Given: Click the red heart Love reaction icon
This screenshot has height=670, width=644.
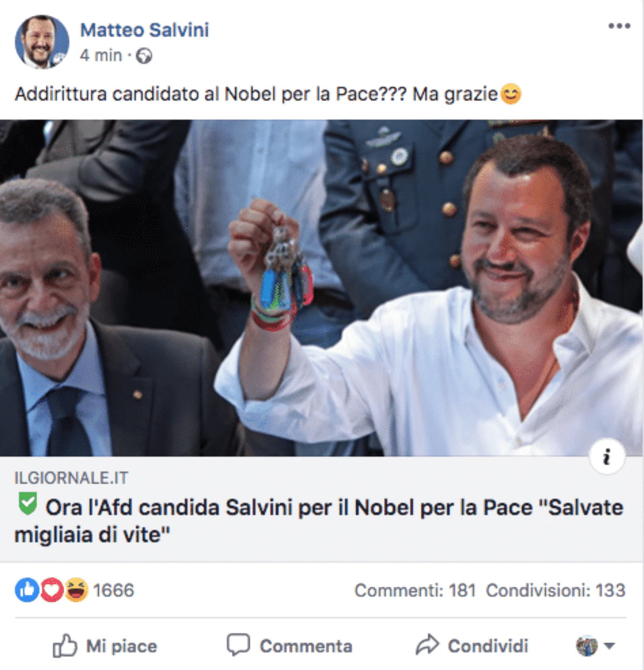Looking at the screenshot, I should 52,590.
